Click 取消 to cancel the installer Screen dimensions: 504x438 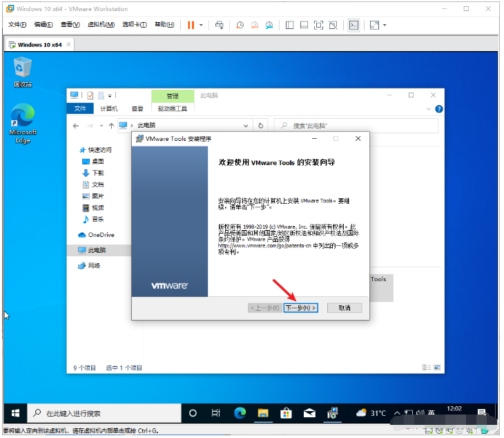coord(345,307)
